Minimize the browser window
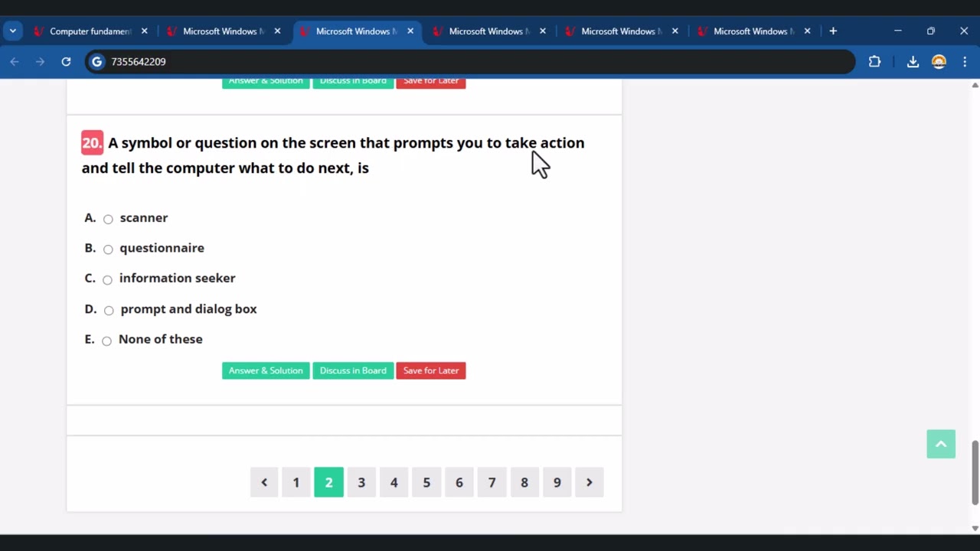This screenshot has width=980, height=551. (x=898, y=31)
